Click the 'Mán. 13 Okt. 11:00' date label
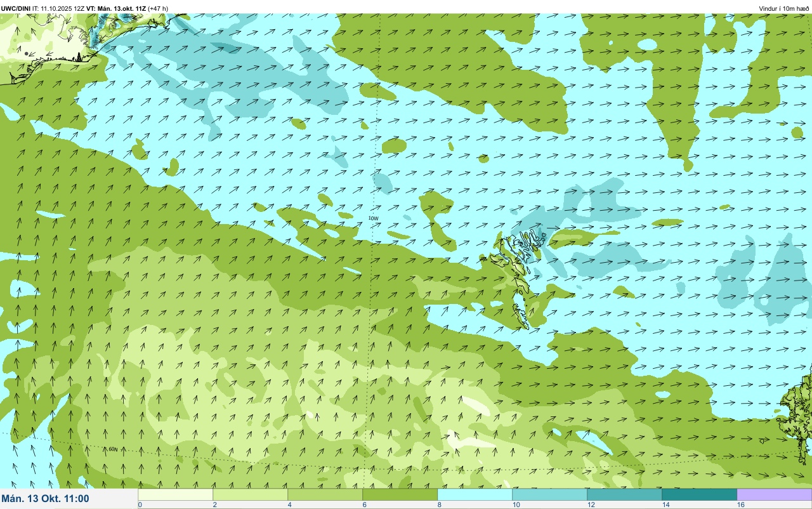This screenshot has height=509, width=812. 45,499
